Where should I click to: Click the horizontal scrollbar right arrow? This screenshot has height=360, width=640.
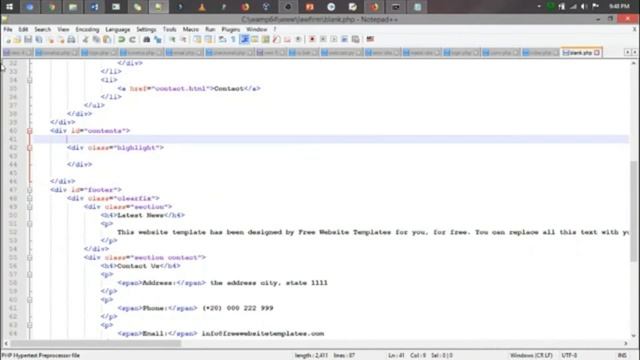pos(626,344)
